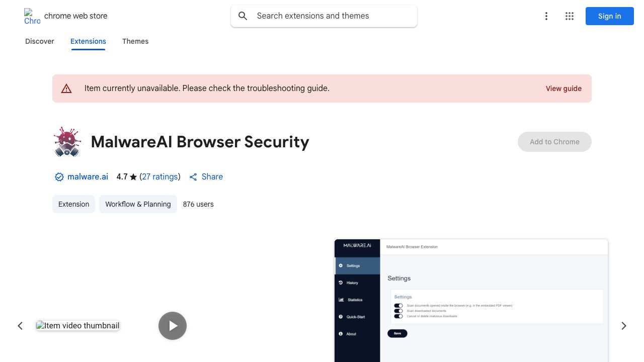Viewport: 644px width, 362px height.
Task: Click the search magnifier icon
Action: coord(243,16)
